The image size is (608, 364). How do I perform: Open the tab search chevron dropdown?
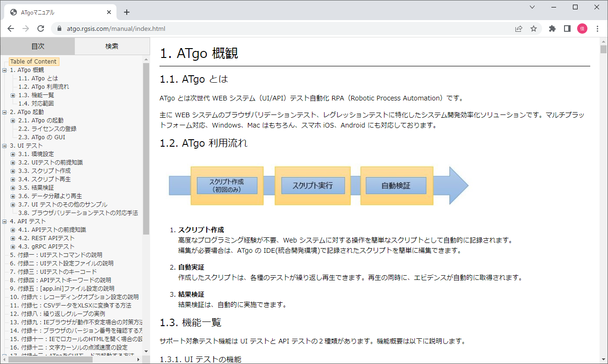coord(532,7)
